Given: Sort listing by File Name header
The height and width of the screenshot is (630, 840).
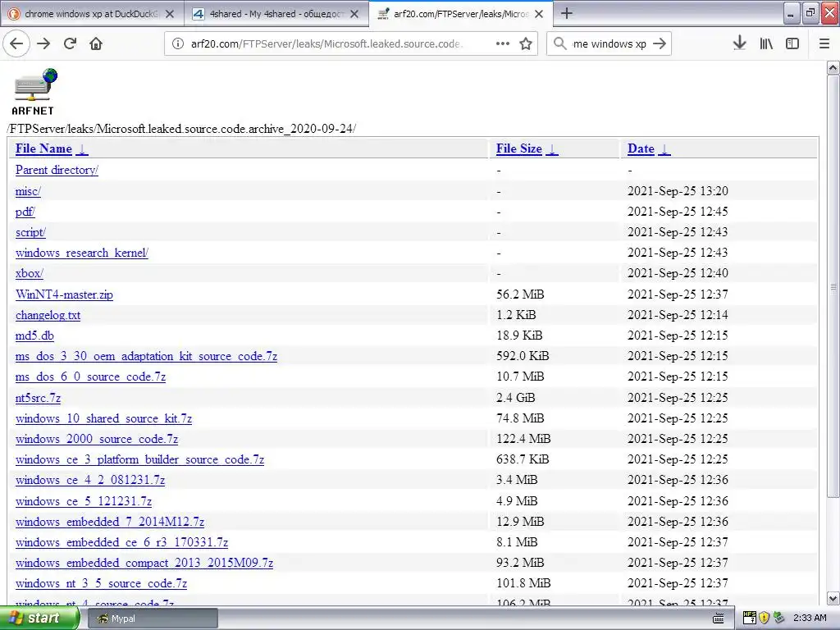Looking at the screenshot, I should (x=43, y=148).
